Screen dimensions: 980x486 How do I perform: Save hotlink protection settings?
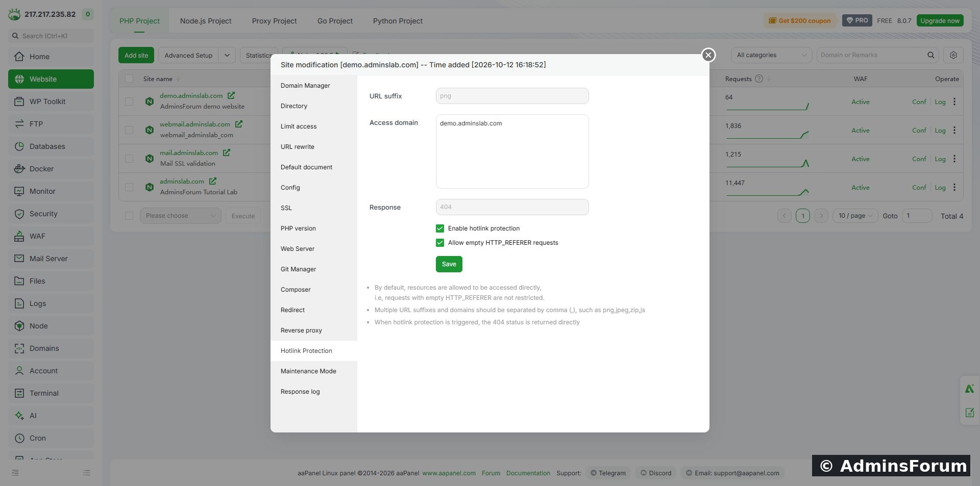[x=449, y=264]
